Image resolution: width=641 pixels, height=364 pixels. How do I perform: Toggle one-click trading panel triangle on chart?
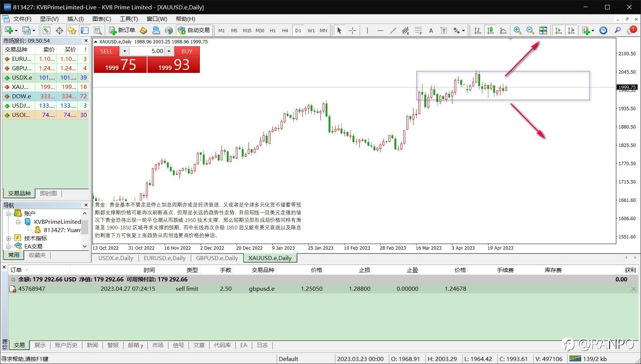96,42
